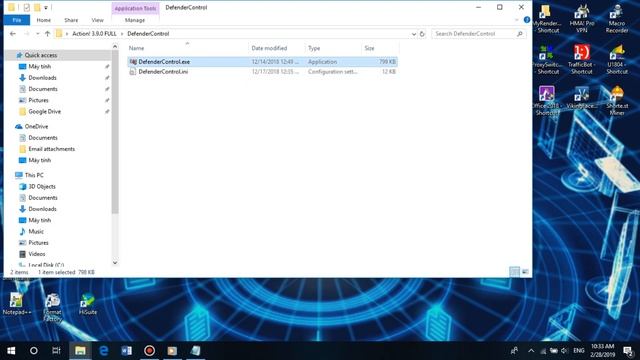Click the Action! 3.9.0 FULL breadcrumb
The width and height of the screenshot is (640, 360).
tap(94, 34)
